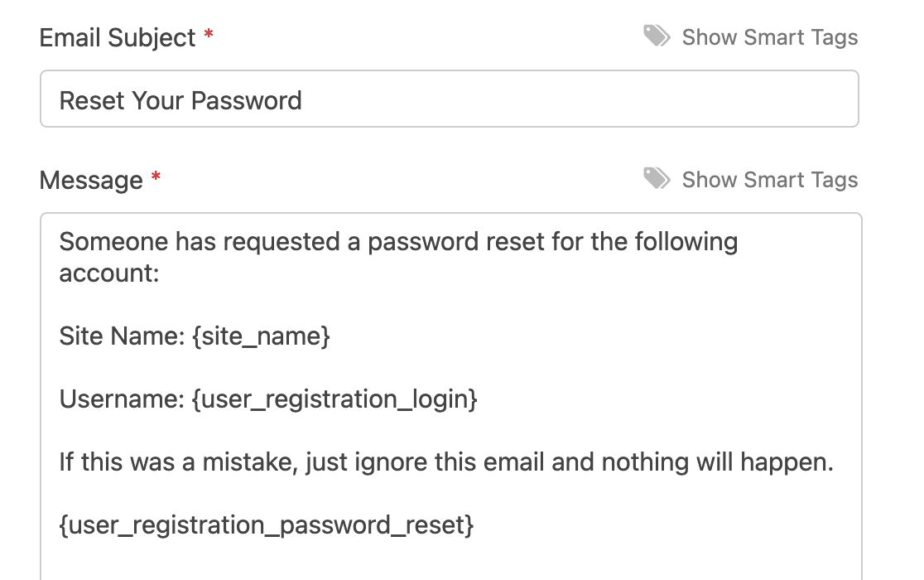
Task: Focus the Email Subject input field
Action: click(x=580, y=99)
